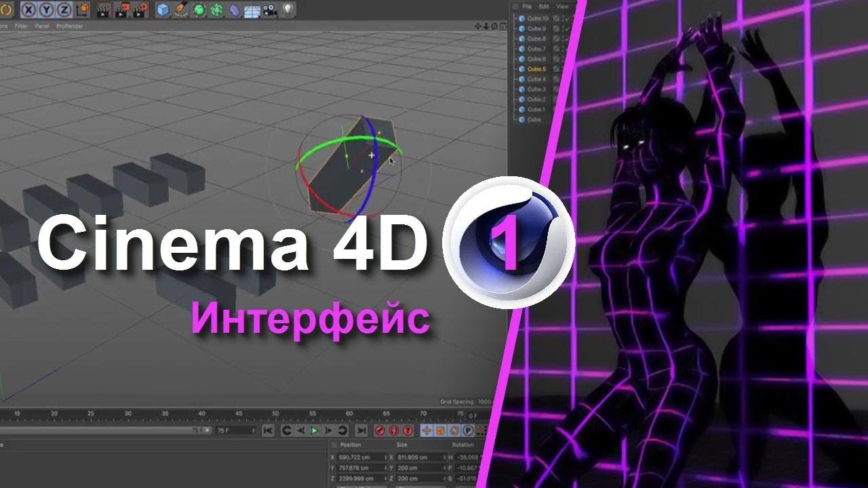The width and height of the screenshot is (868, 488).
Task: Toggle the Z axis lock
Action: (64, 9)
